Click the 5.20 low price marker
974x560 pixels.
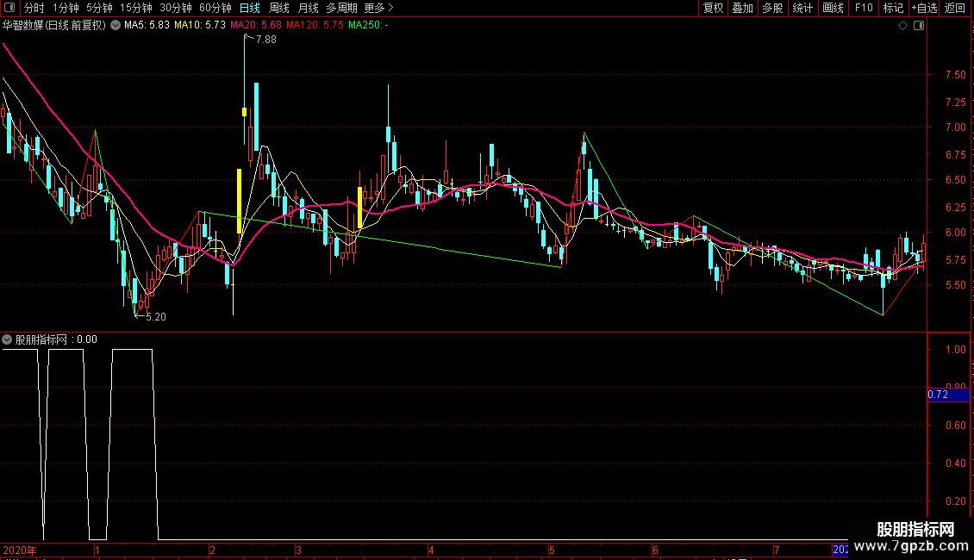[x=155, y=317]
